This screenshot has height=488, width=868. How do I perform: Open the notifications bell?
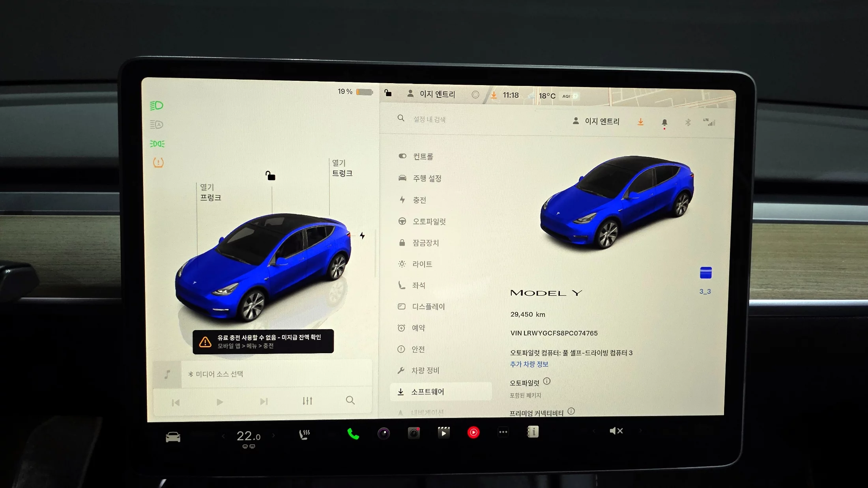point(664,123)
